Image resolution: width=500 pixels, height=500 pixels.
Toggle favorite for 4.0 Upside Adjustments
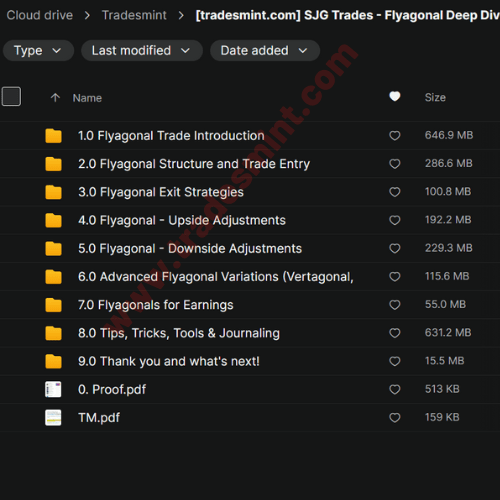395,220
